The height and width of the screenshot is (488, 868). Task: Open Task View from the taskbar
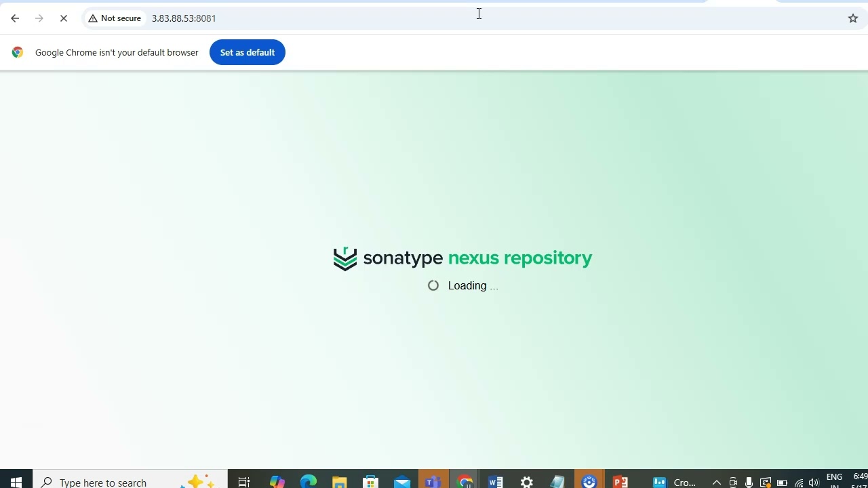244,482
